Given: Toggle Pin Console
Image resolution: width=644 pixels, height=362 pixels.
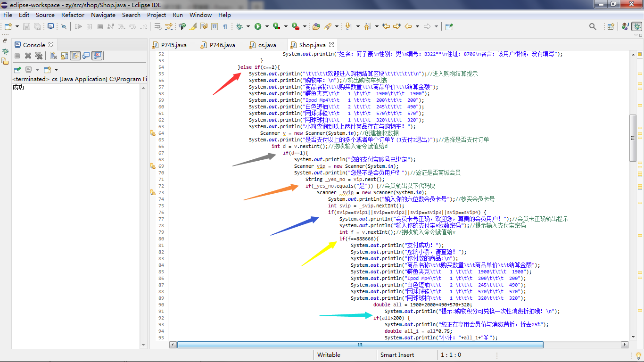Looking at the screenshot, I should point(17,70).
